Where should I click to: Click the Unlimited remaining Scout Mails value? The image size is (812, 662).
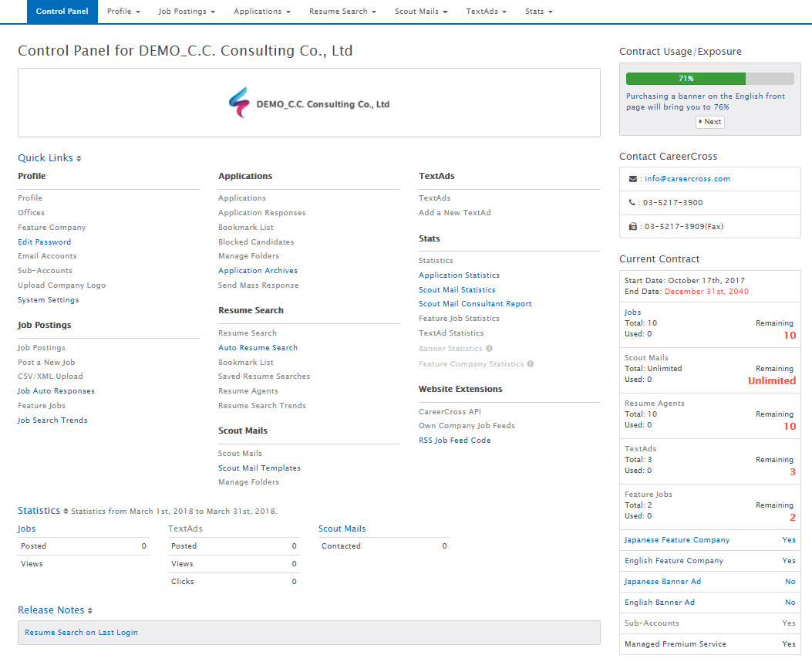tap(772, 380)
